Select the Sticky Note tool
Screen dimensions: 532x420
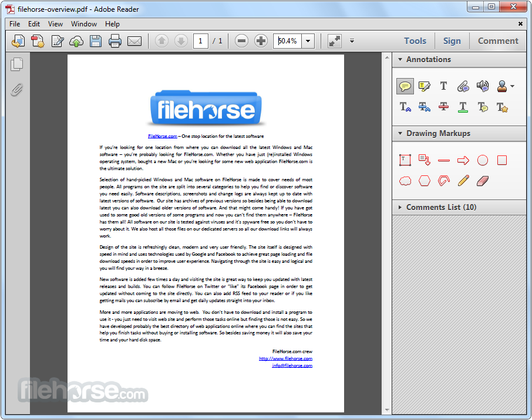point(405,86)
